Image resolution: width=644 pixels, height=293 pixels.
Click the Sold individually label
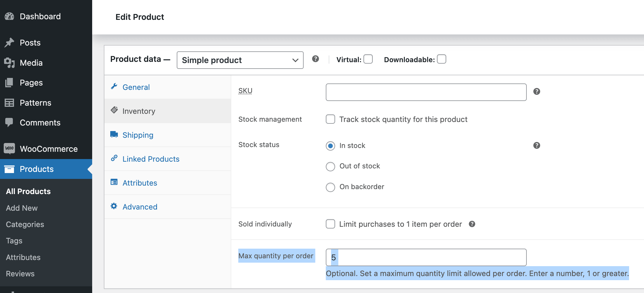(x=265, y=224)
